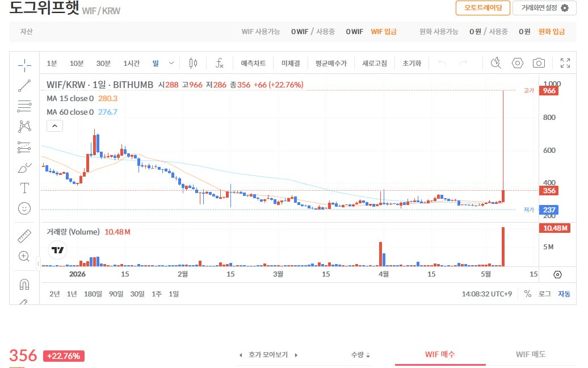The image size is (588, 368).
Task: Set date range to 90일
Action: [x=116, y=294]
